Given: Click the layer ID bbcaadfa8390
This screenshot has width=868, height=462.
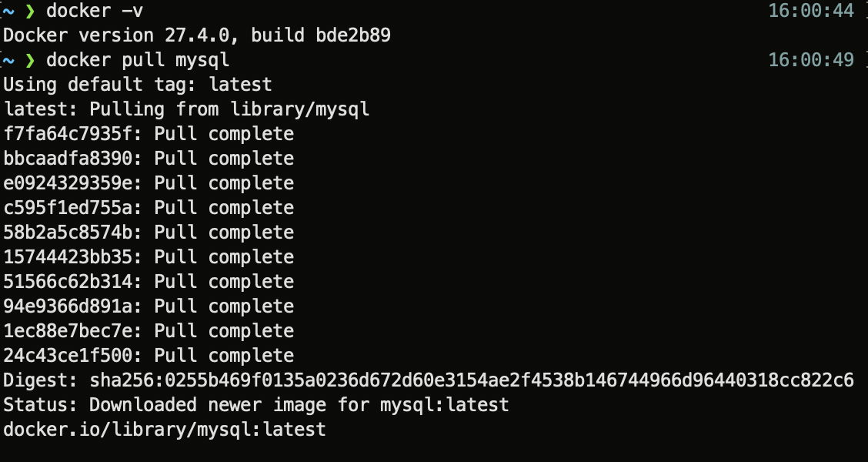Looking at the screenshot, I should tap(68, 159).
